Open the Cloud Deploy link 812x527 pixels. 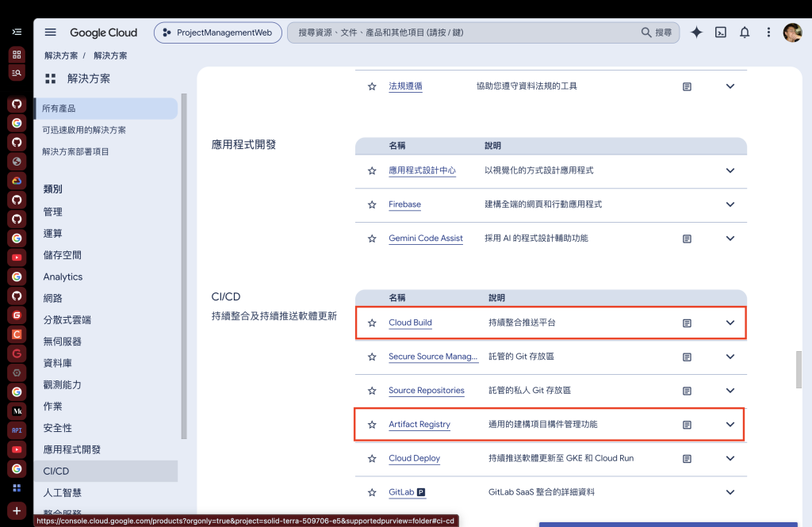414,458
